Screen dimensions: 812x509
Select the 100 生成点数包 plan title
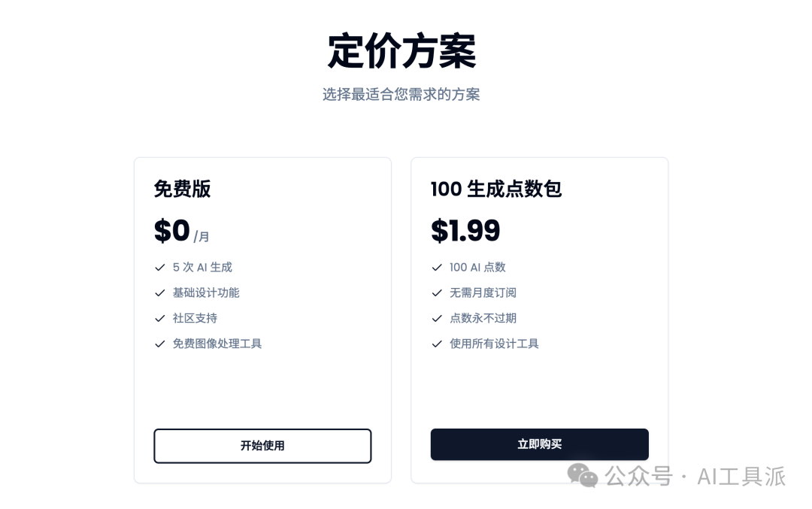tap(496, 189)
